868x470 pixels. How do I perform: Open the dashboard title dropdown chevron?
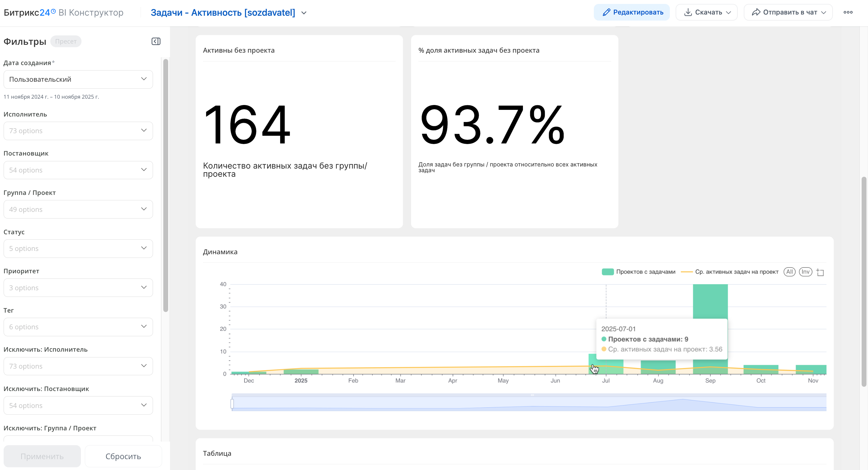(x=304, y=13)
